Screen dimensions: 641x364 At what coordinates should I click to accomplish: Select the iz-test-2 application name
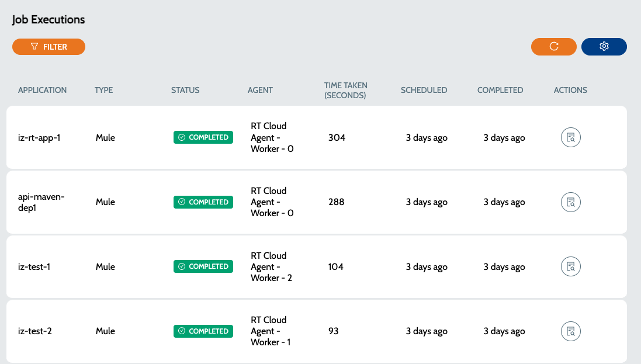[34, 331]
